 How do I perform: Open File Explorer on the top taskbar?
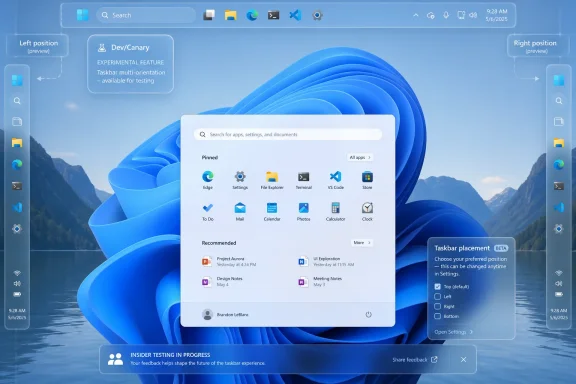click(231, 15)
